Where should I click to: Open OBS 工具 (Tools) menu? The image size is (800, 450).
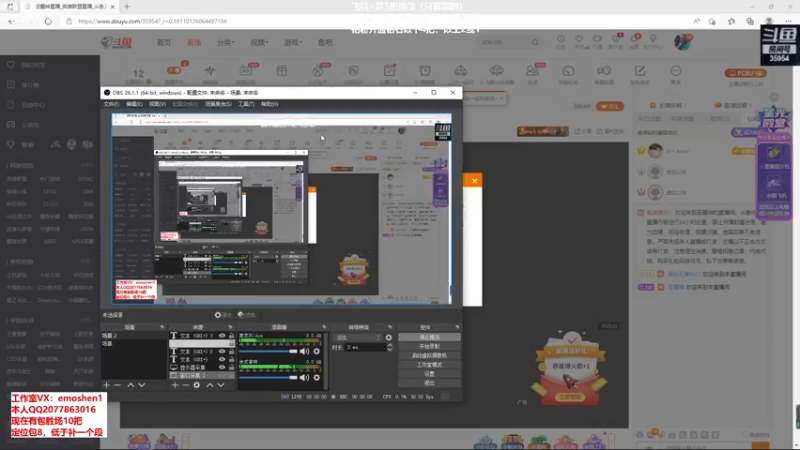pyautogui.click(x=246, y=104)
